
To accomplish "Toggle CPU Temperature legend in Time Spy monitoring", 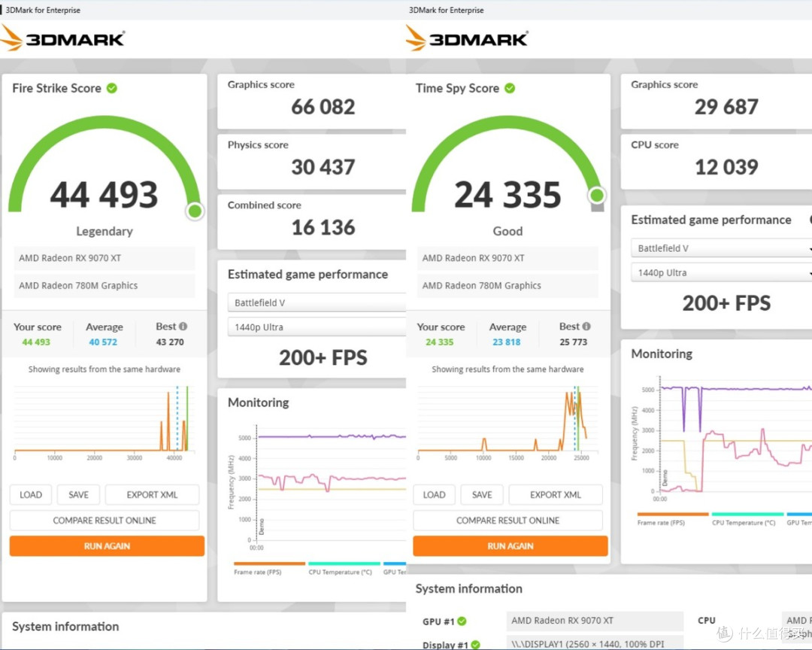I will (748, 519).
